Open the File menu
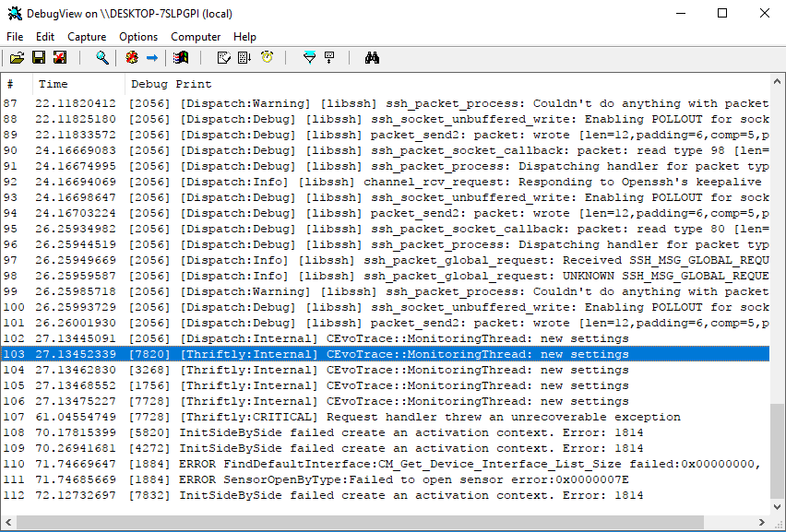 (15, 37)
